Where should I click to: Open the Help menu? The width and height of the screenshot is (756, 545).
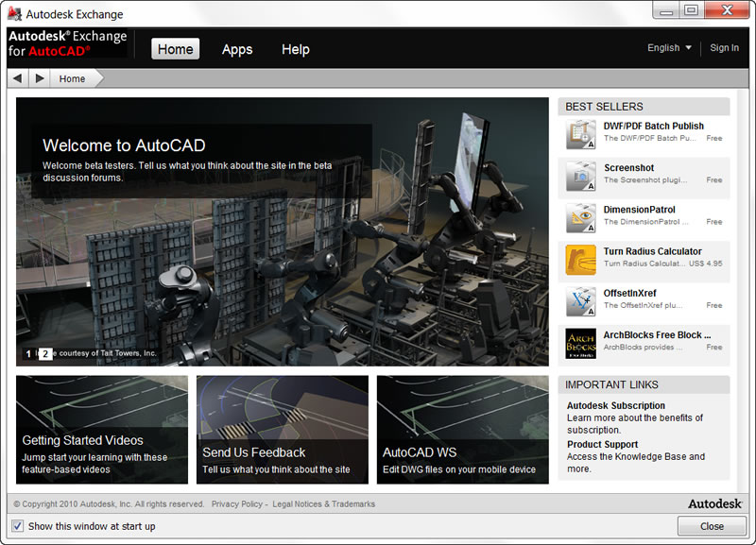point(295,49)
